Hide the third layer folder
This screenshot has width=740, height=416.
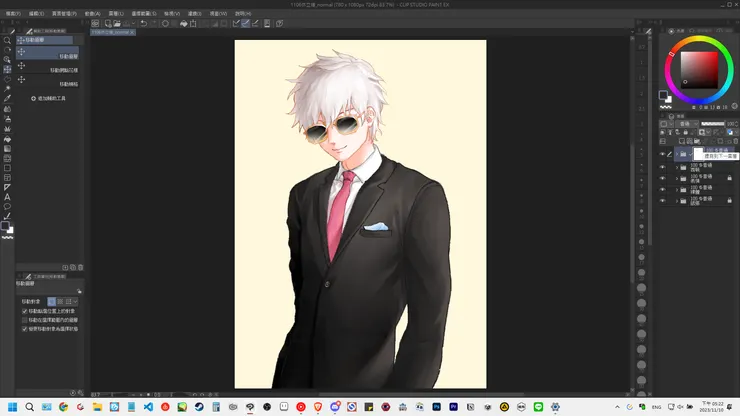point(662,178)
